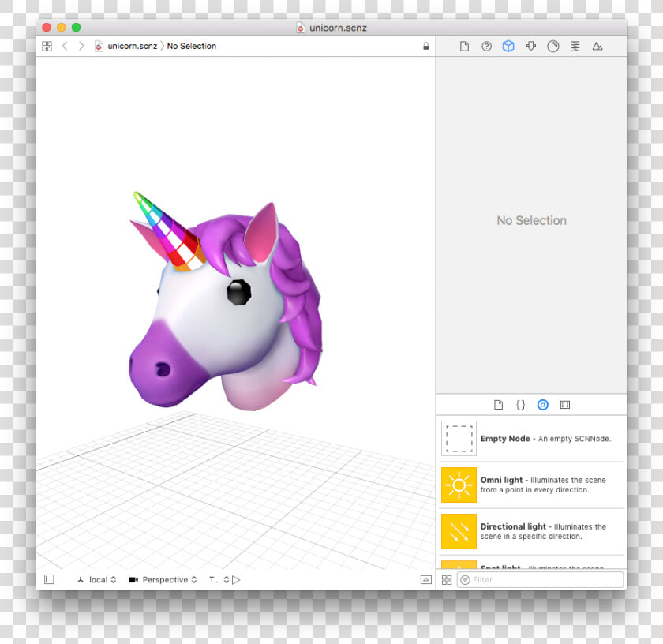
Task: Open the T... dropdown
Action: [219, 580]
